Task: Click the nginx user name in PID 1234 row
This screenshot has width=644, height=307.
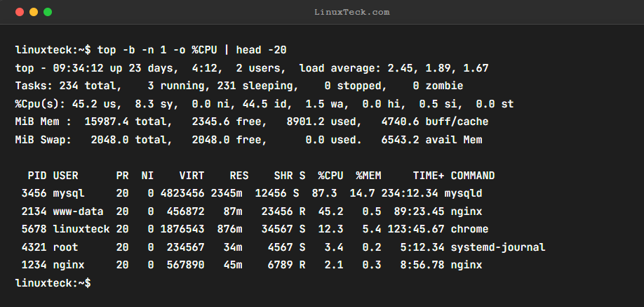Action: (69, 265)
